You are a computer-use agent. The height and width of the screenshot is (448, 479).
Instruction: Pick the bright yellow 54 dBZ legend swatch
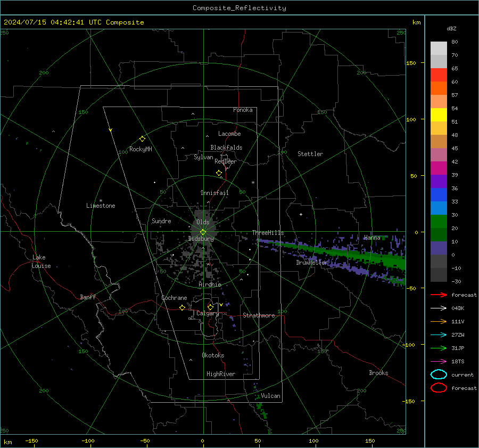tap(439, 115)
